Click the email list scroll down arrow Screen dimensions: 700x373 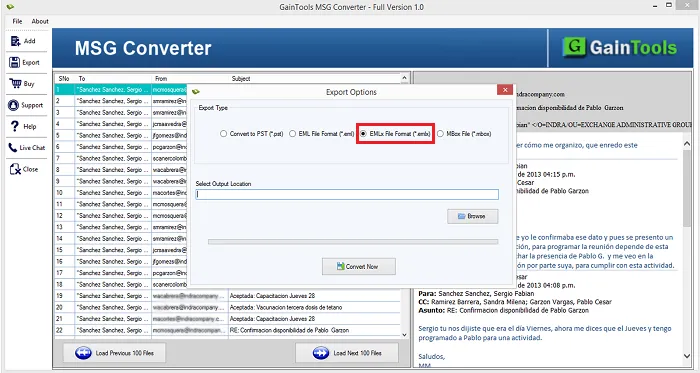(404, 335)
